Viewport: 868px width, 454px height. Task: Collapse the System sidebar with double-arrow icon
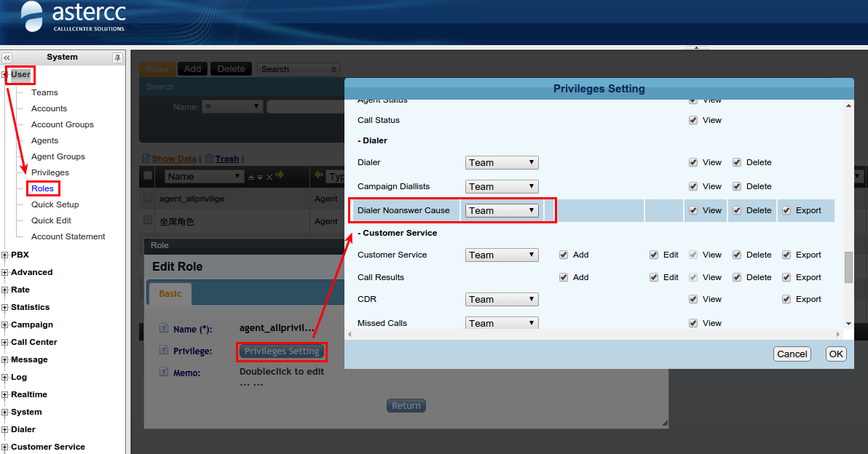[x=7, y=57]
